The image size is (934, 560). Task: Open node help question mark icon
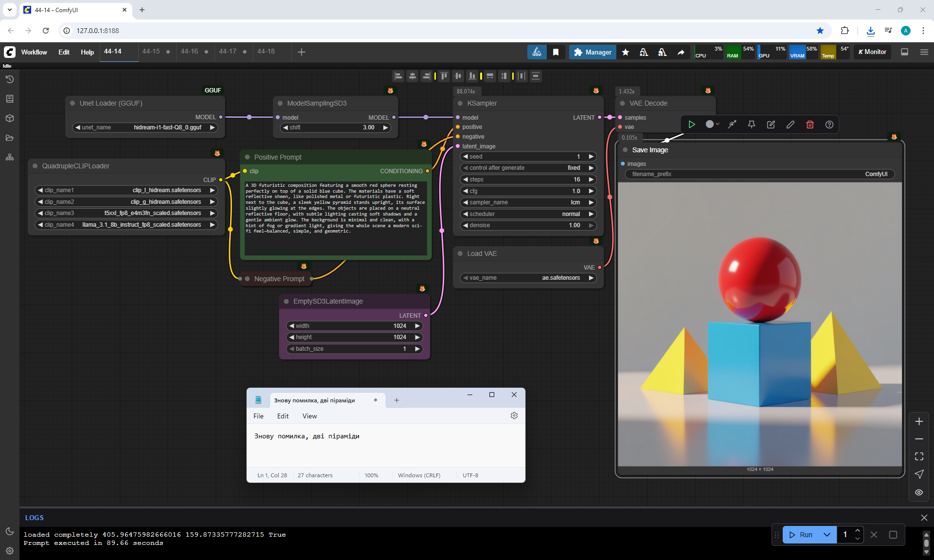click(x=829, y=125)
